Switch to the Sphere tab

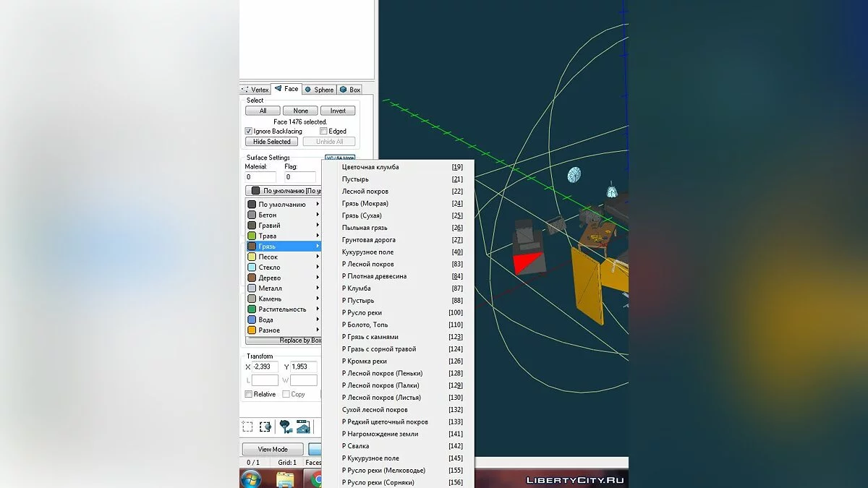click(319, 90)
